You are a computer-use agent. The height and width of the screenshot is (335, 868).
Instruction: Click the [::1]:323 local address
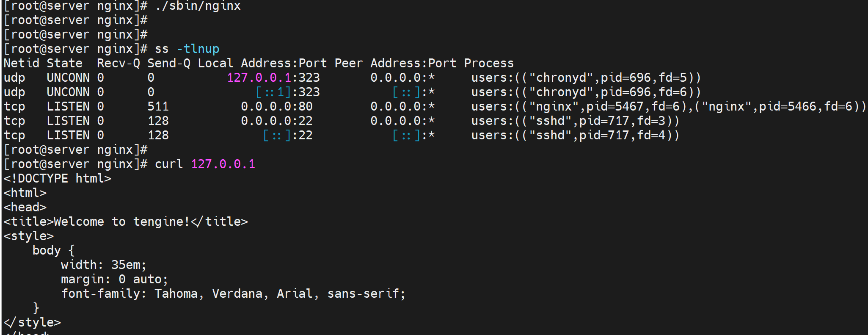(287, 92)
